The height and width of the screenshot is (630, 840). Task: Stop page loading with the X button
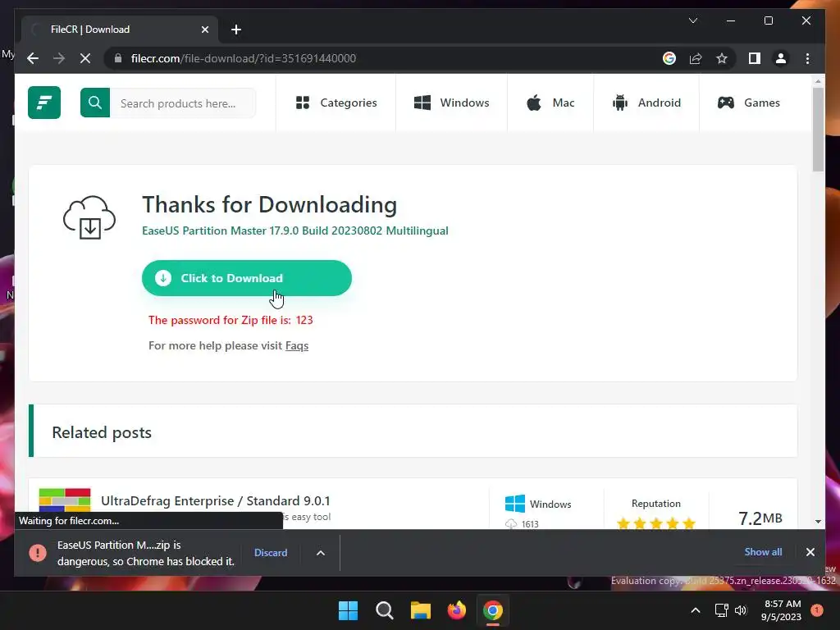[85, 58]
